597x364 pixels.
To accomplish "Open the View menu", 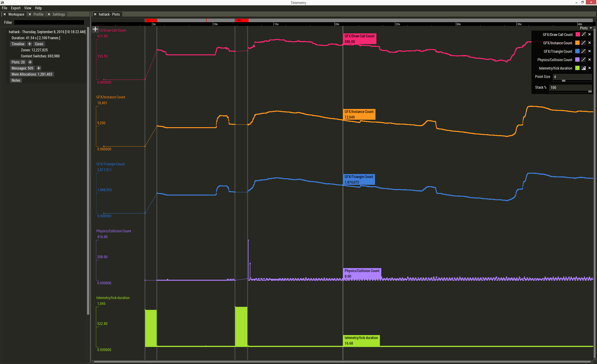I will (x=28, y=8).
